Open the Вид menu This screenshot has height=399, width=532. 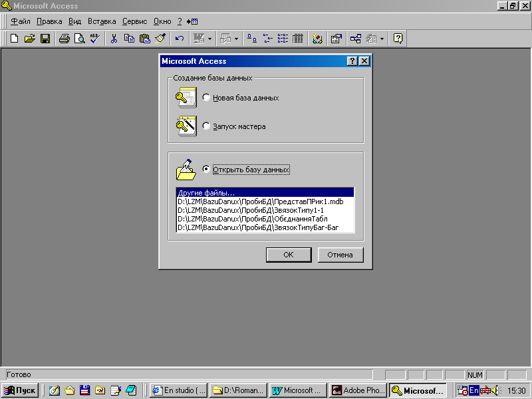click(x=74, y=21)
